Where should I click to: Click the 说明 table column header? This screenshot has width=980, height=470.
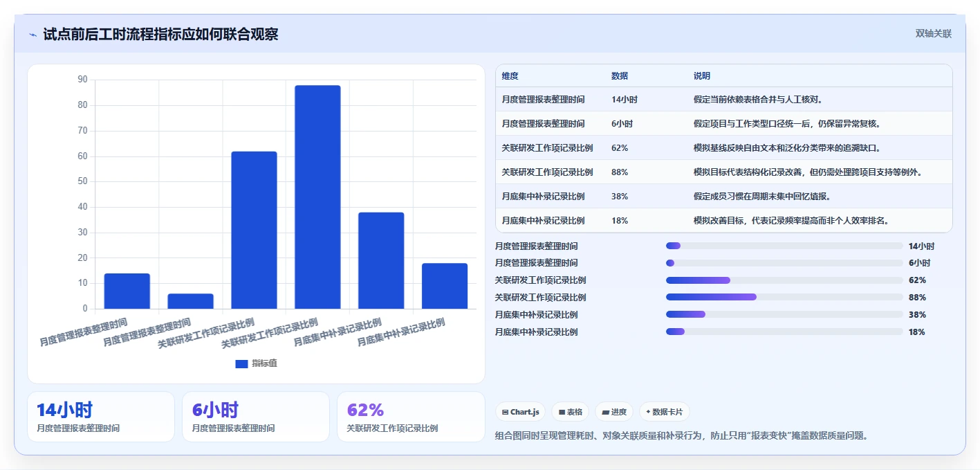[702, 76]
